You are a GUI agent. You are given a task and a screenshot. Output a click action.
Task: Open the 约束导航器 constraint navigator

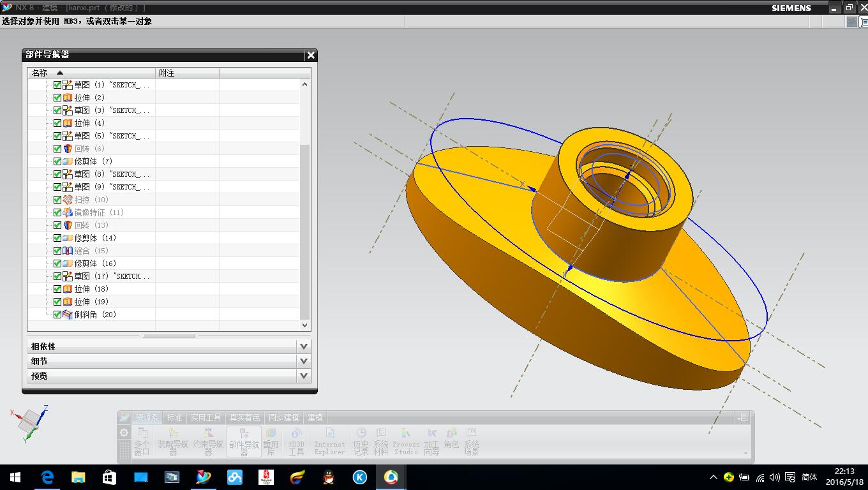coord(208,441)
